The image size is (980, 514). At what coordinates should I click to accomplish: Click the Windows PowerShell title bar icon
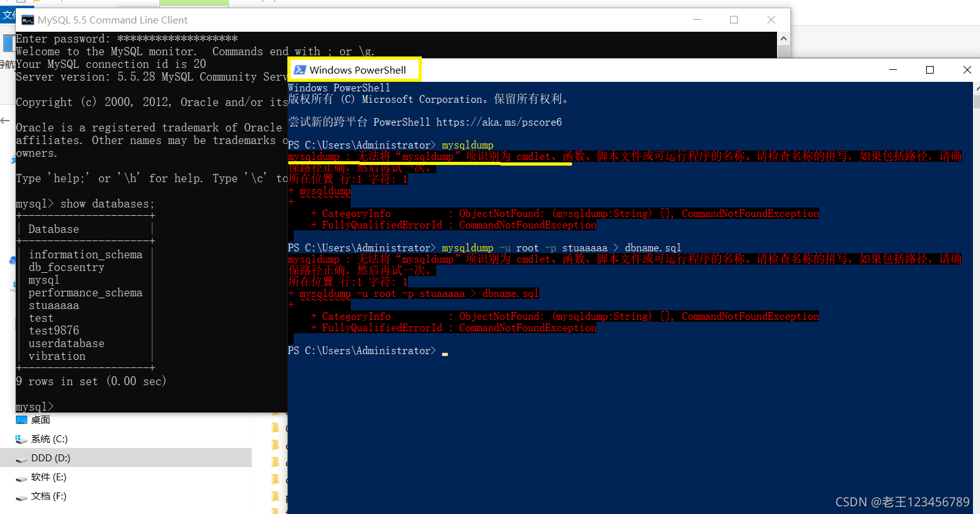point(299,70)
